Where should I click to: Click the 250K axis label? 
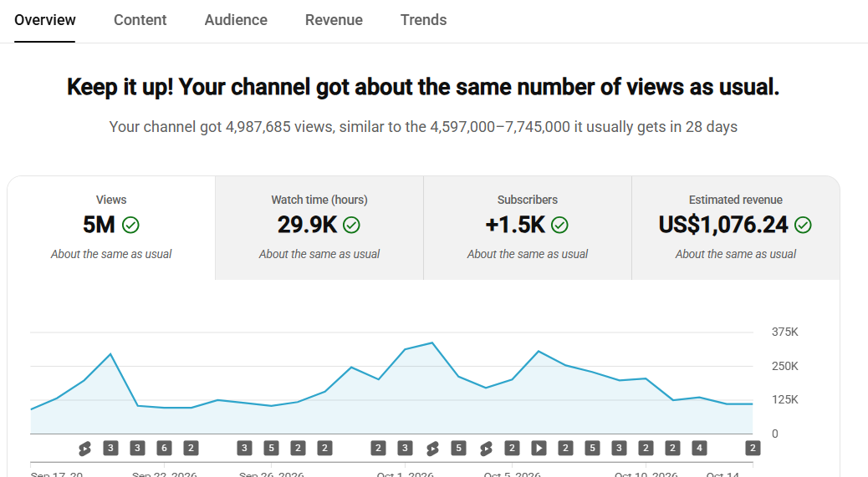pyautogui.click(x=785, y=367)
